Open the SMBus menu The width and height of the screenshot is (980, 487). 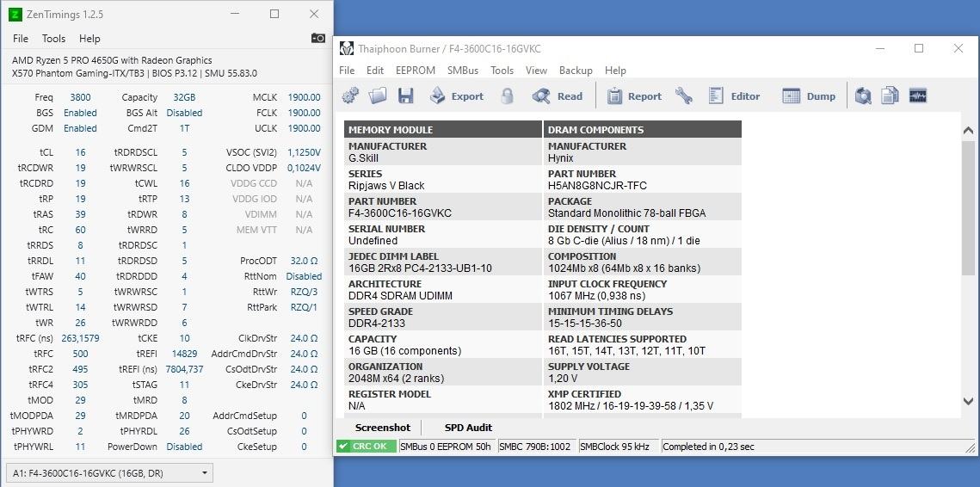pyautogui.click(x=463, y=70)
